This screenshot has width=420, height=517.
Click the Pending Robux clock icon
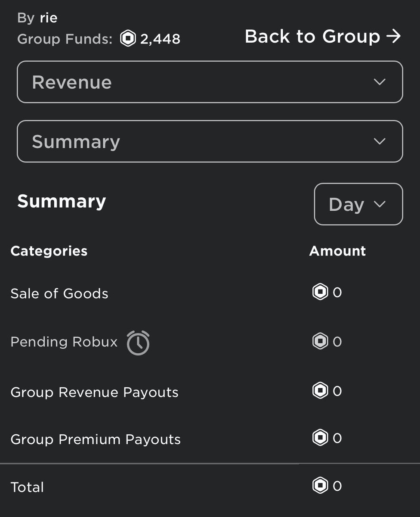point(138,343)
